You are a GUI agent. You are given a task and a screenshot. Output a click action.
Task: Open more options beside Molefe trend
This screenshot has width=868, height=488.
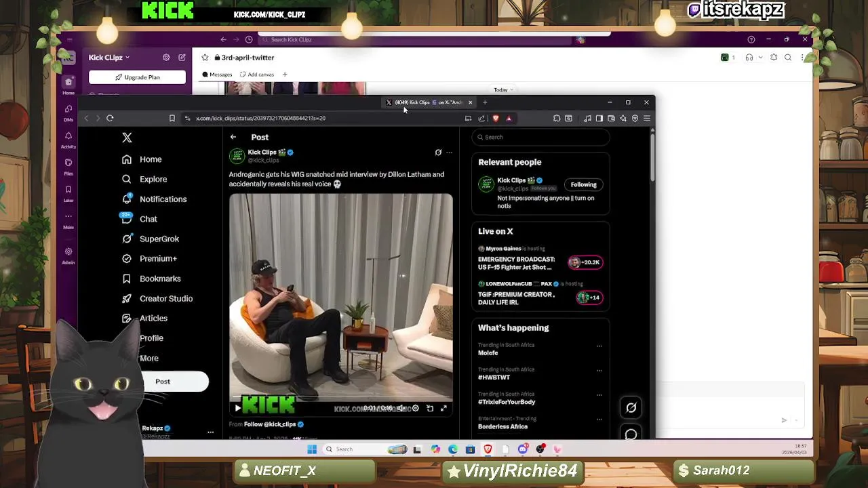click(x=599, y=346)
